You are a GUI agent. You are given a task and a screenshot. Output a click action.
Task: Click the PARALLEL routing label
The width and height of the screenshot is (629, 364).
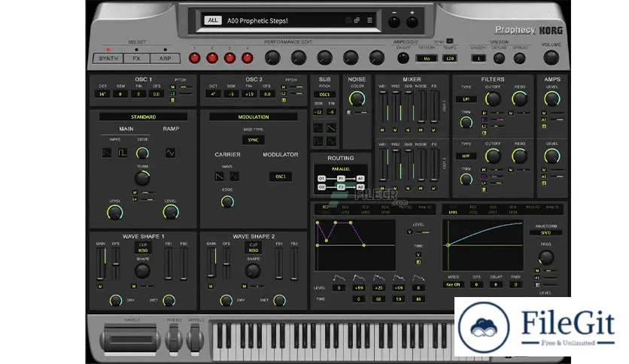[x=341, y=168]
